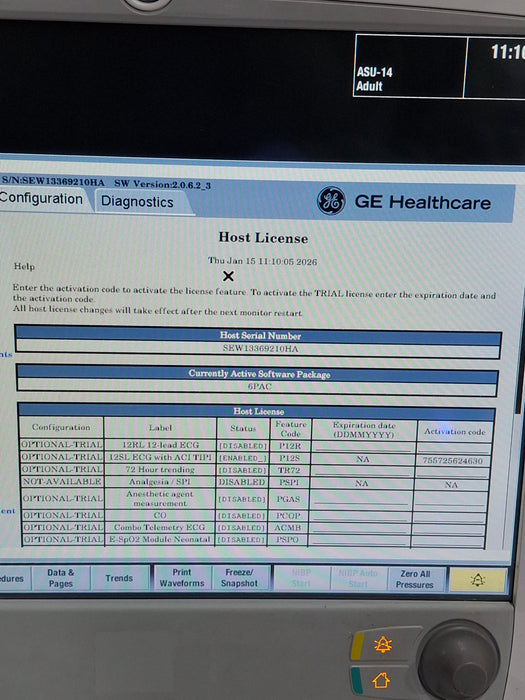Screen dimensions: 525x700
Task: Click activation code 755725624630
Action: [453, 461]
